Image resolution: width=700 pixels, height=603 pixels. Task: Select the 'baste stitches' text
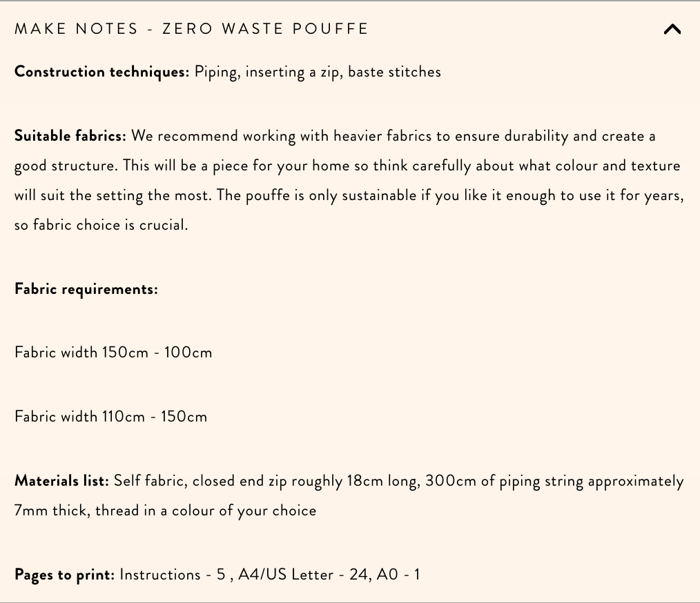[x=394, y=71]
